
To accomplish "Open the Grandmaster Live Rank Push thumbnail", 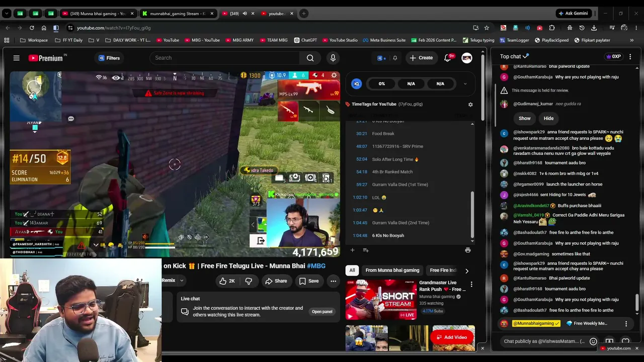I will 381,300.
